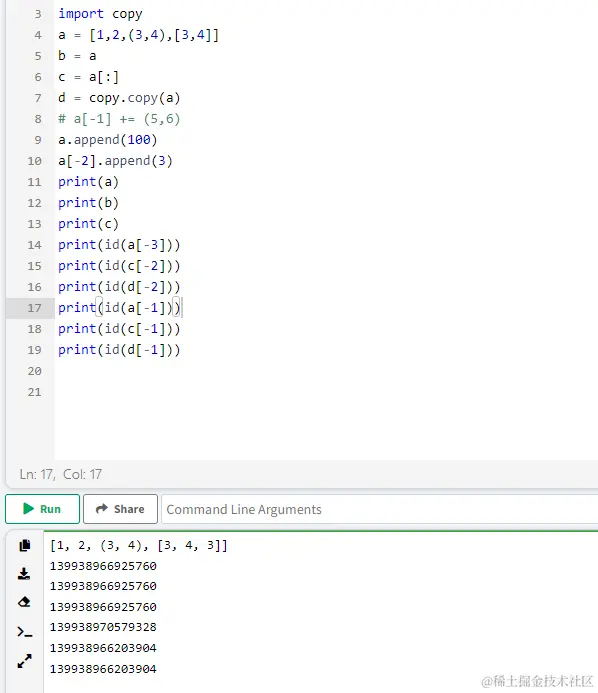Click the share arrow icon
The image size is (598, 693).
[102, 508]
